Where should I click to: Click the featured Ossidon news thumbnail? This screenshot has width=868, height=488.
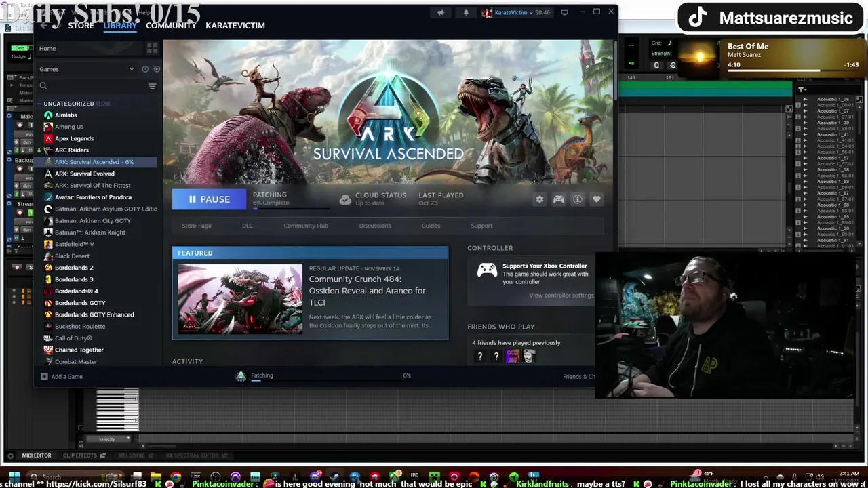click(x=240, y=299)
